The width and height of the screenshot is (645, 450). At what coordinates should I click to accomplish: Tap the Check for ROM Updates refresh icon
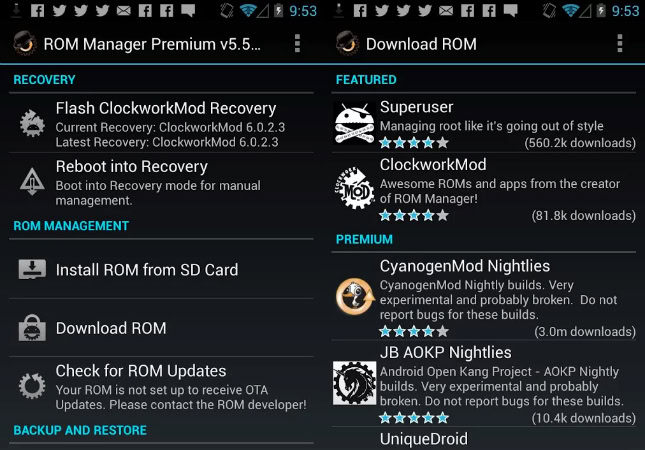[32, 386]
